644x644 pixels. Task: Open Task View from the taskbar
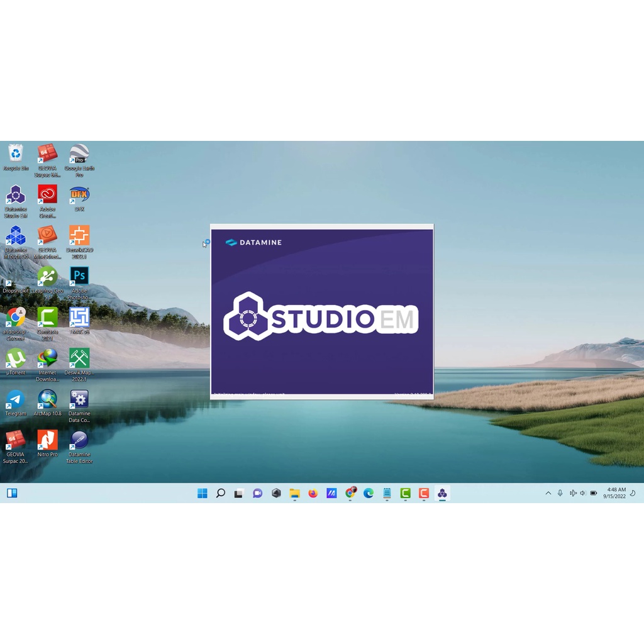[x=239, y=493]
